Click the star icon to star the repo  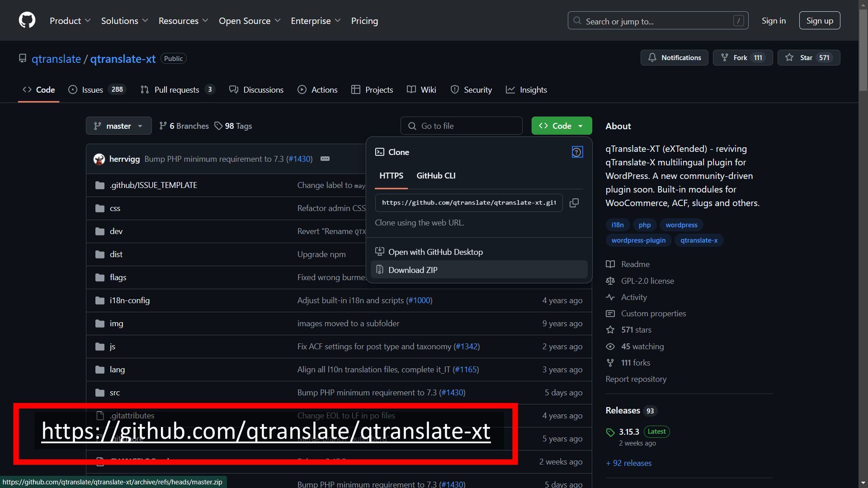point(789,58)
